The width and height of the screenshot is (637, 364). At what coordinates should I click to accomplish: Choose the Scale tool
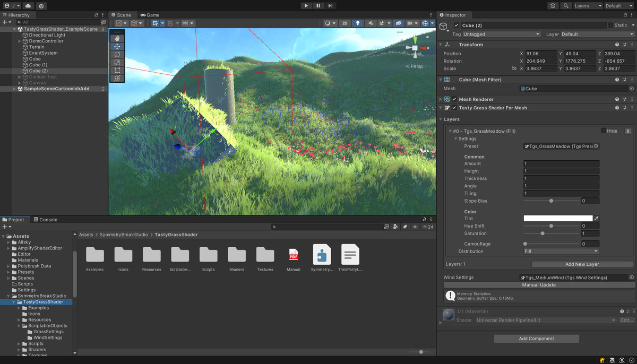coord(117,62)
